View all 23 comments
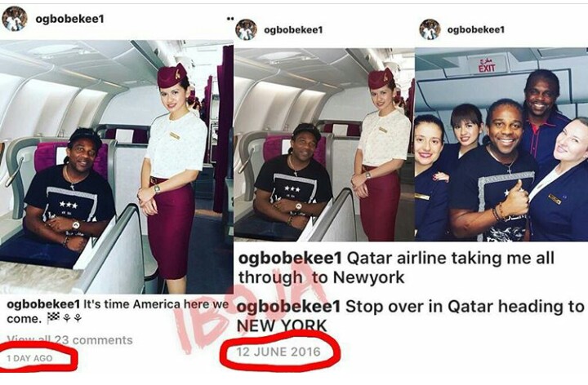The height and width of the screenshot is (385, 588). pyautogui.click(x=69, y=340)
